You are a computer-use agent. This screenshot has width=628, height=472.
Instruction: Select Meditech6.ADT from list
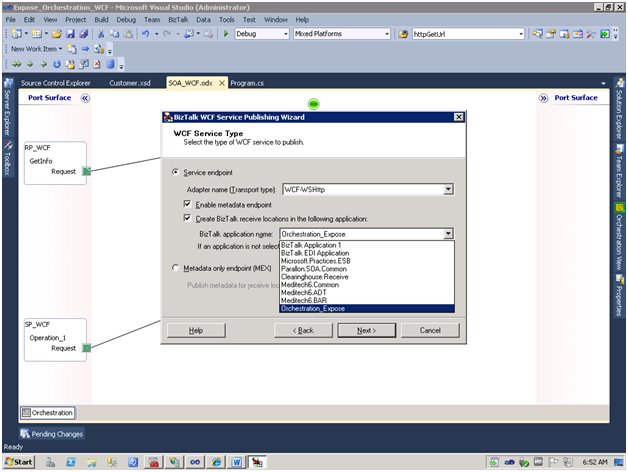click(366, 292)
